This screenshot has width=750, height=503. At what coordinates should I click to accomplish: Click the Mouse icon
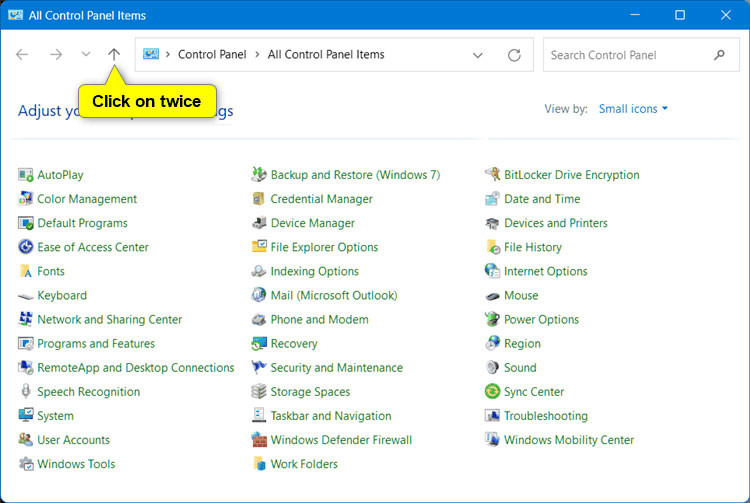tap(492, 296)
